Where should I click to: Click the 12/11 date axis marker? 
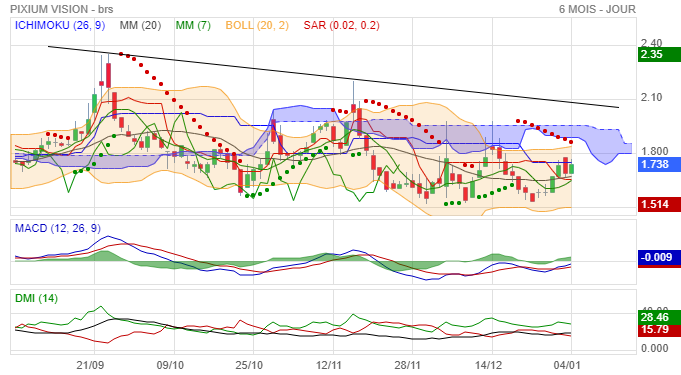pyautogui.click(x=329, y=365)
